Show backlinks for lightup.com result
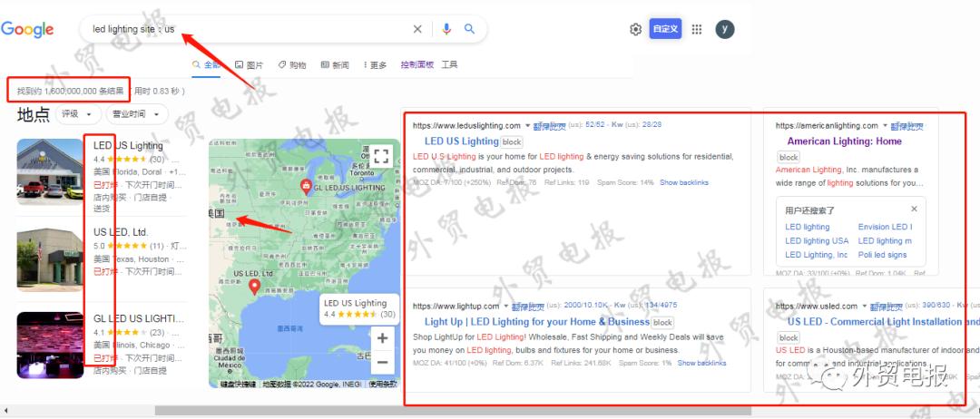 point(701,363)
